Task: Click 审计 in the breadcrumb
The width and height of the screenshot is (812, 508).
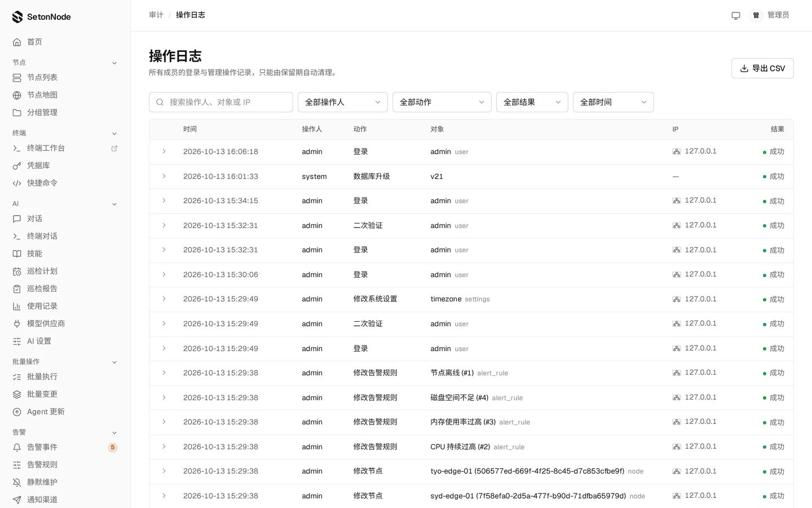Action: (x=156, y=15)
